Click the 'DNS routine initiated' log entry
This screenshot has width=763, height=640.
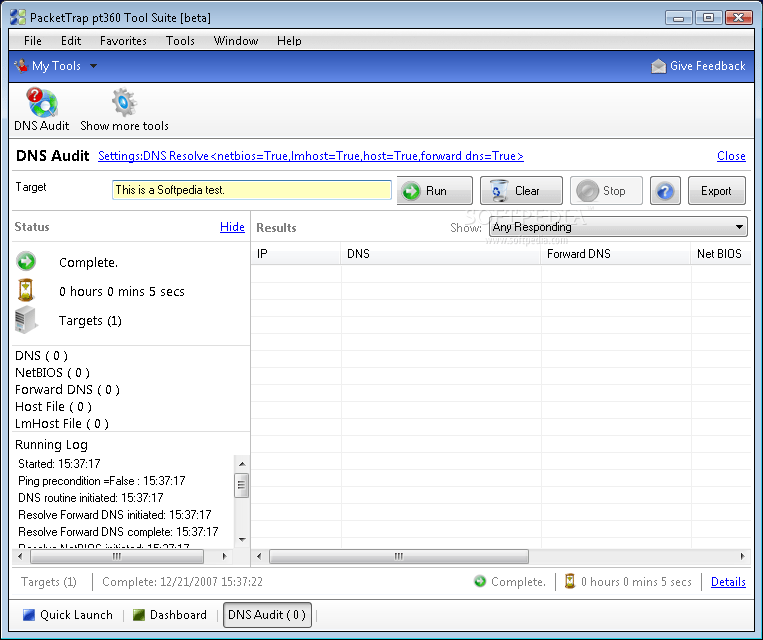point(91,497)
